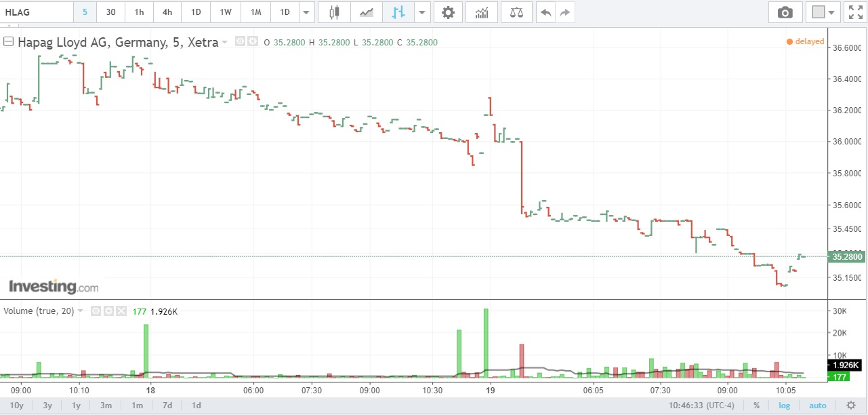The width and height of the screenshot is (868, 415).
Task: Click the tallest green volume bar near 19
Action: pos(486,342)
